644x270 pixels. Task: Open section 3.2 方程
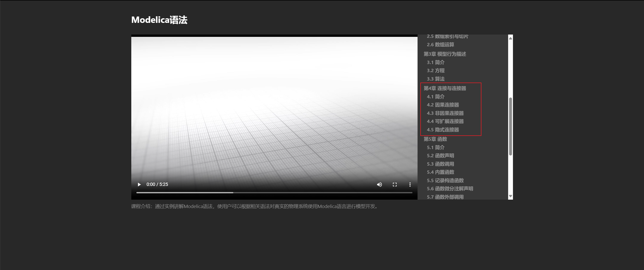pos(436,70)
